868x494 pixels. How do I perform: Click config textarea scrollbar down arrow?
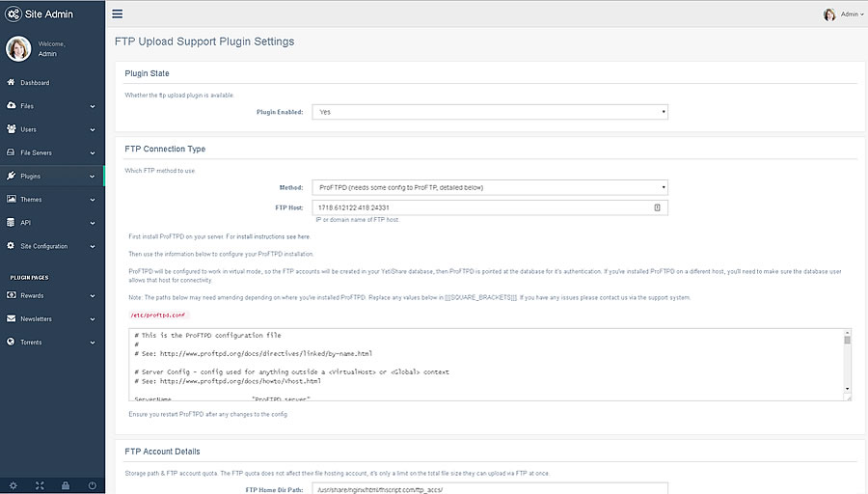tap(847, 389)
